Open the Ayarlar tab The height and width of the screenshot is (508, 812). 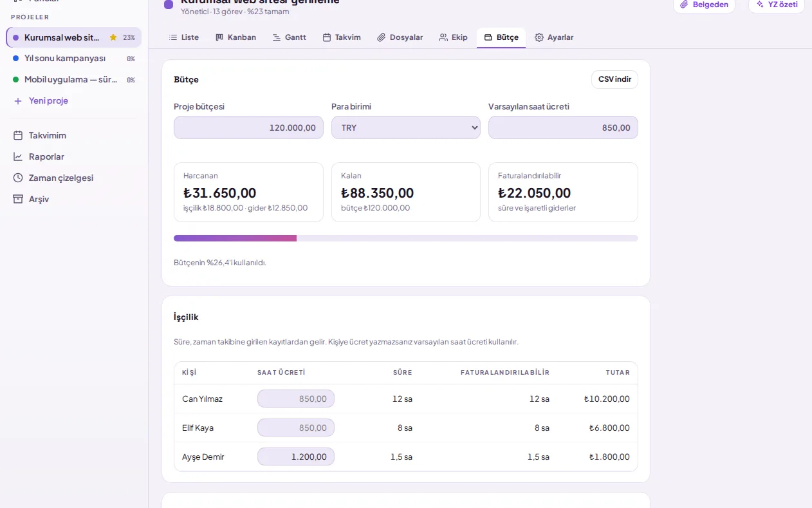pos(554,37)
